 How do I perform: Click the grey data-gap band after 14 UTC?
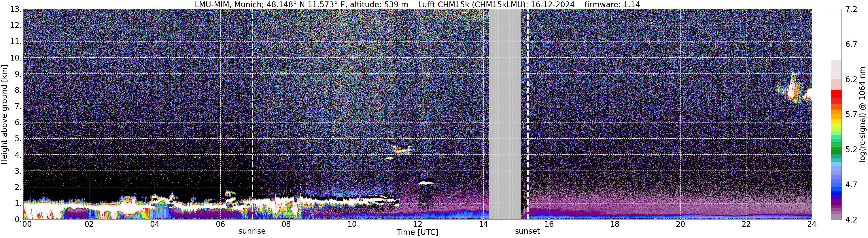coord(505,114)
